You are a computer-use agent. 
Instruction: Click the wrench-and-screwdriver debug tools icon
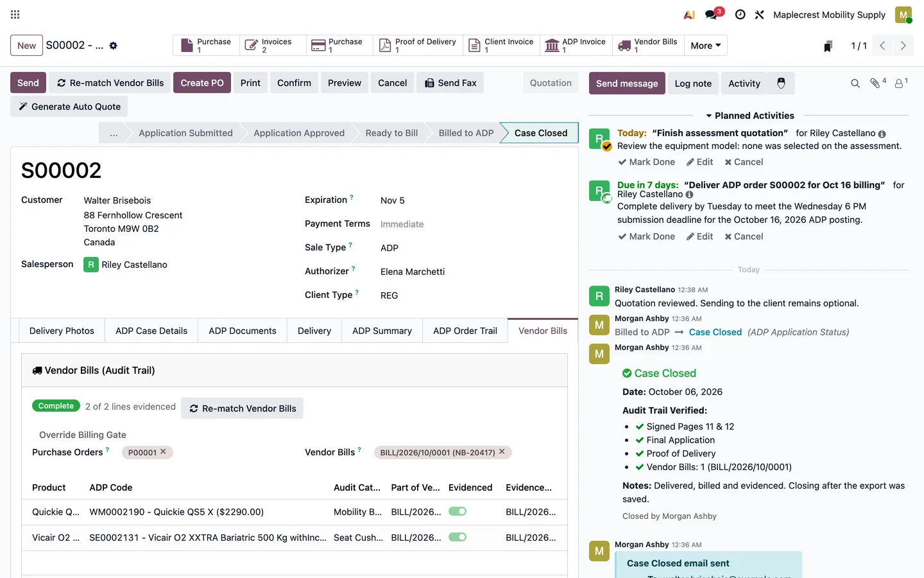coord(759,14)
